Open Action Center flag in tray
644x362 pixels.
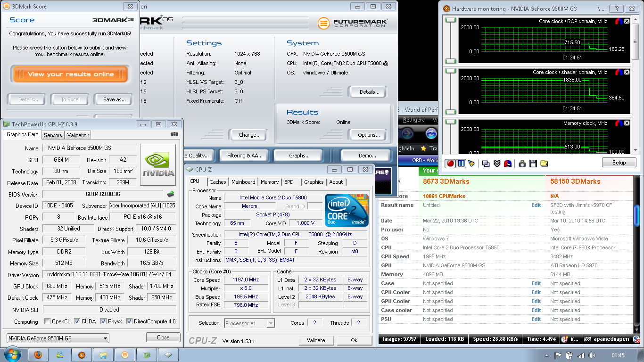pyautogui.click(x=558, y=355)
